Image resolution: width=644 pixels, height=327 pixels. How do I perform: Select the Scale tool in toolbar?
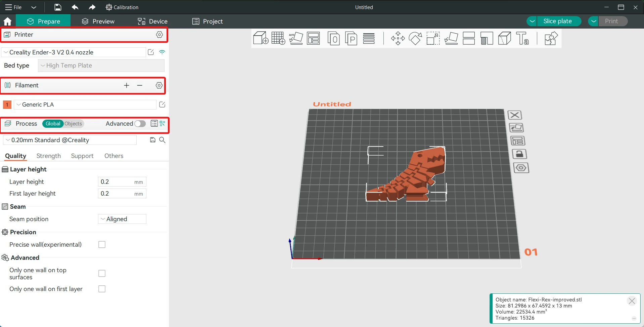pyautogui.click(x=433, y=38)
